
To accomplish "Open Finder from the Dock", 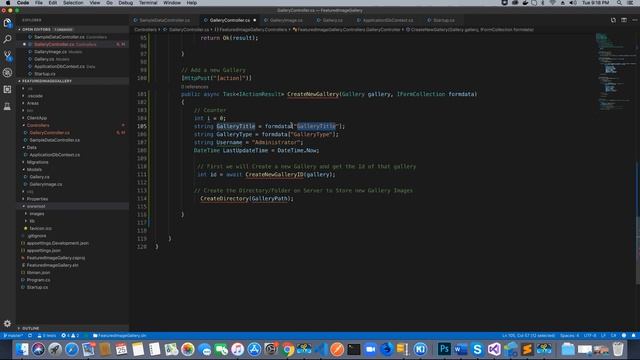I will pyautogui.click(x=22, y=349).
